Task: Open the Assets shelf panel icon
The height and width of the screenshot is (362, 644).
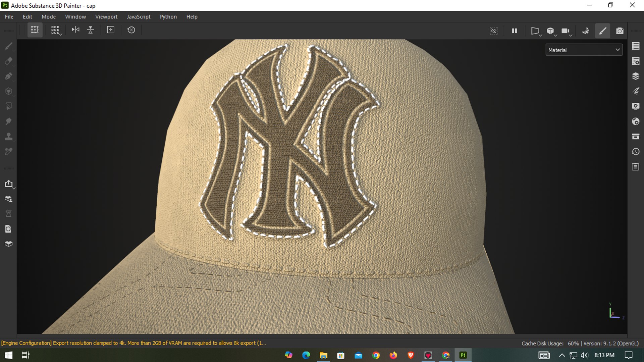Action: click(636, 137)
